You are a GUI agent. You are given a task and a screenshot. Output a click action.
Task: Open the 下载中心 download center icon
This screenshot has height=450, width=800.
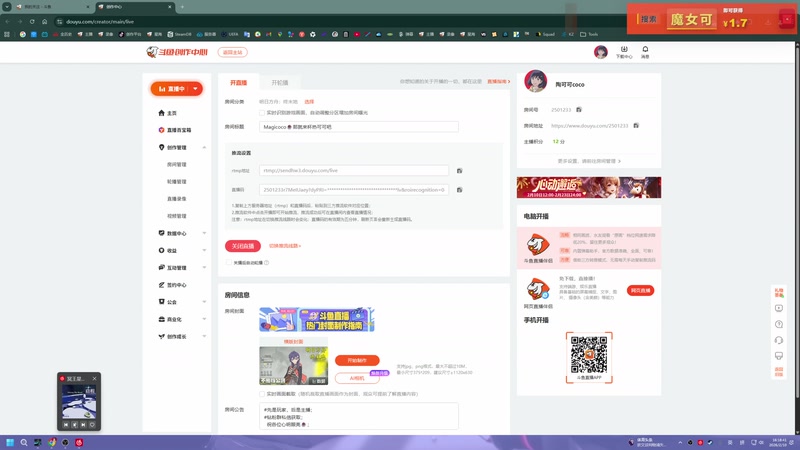tap(624, 52)
